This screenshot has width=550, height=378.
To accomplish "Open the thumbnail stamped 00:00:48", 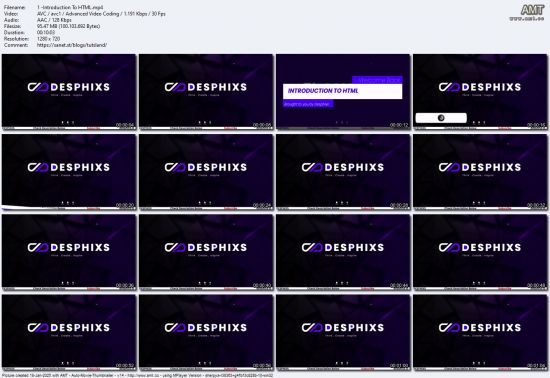I will [480, 252].
